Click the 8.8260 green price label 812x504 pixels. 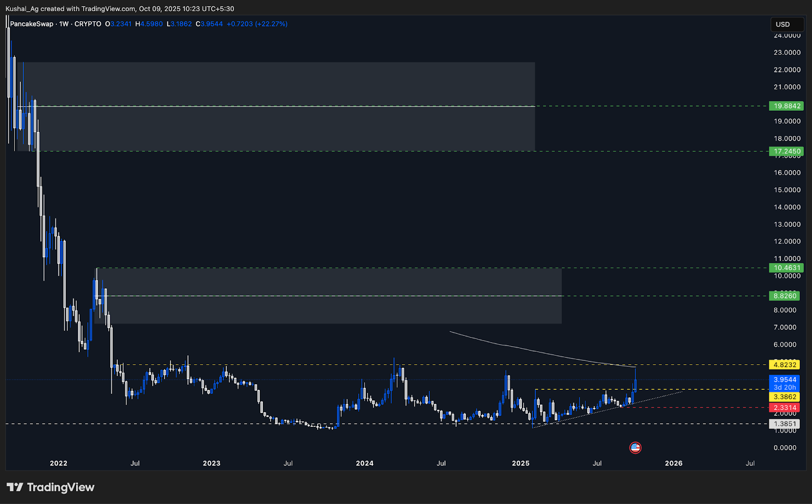click(785, 296)
